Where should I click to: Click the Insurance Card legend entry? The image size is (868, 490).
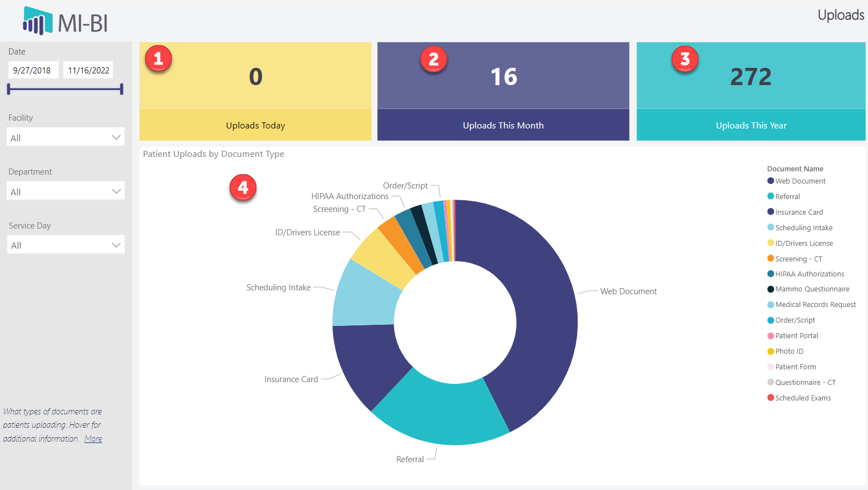click(x=798, y=212)
